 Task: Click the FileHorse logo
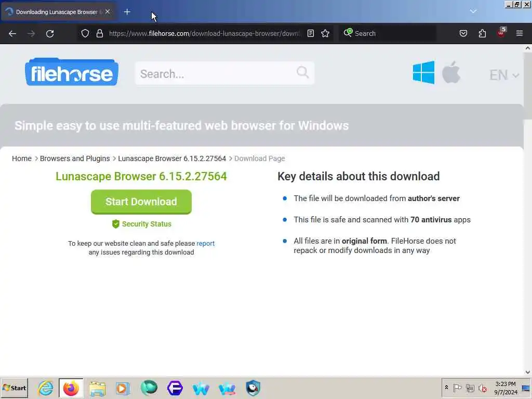click(72, 72)
